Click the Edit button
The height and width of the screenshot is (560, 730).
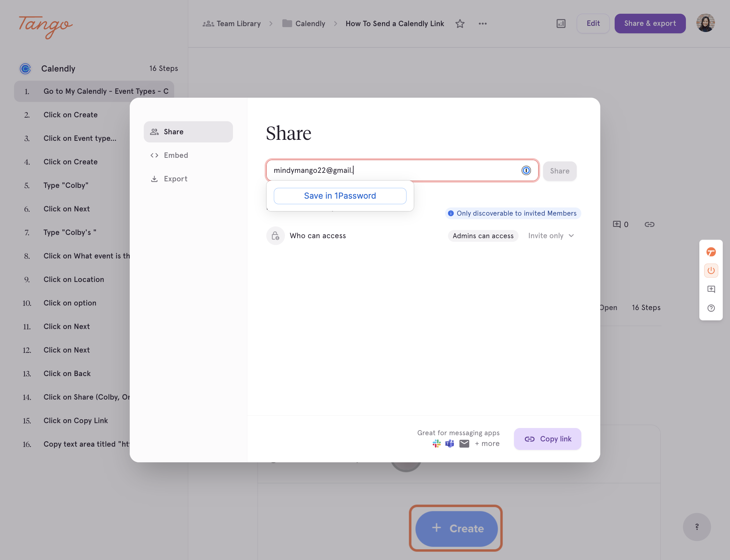[x=593, y=23]
